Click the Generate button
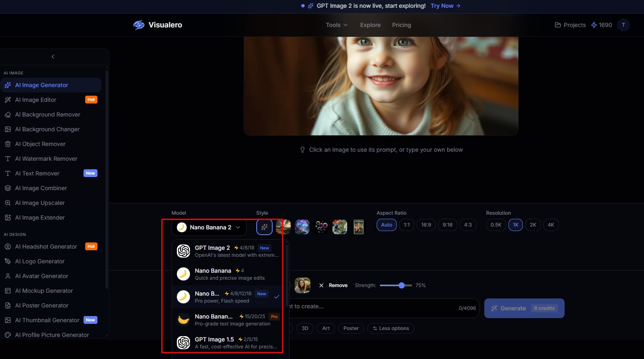The image size is (644, 359). pos(524,308)
